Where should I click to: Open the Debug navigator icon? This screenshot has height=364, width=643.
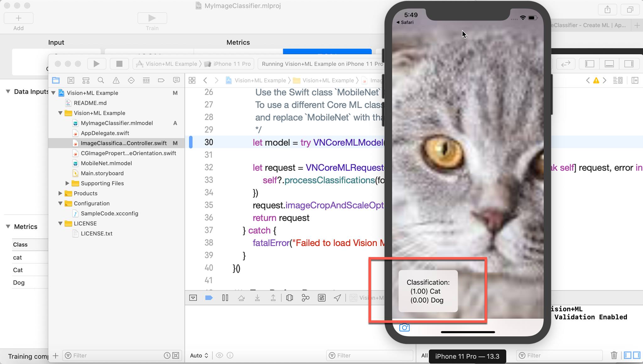[x=146, y=80]
